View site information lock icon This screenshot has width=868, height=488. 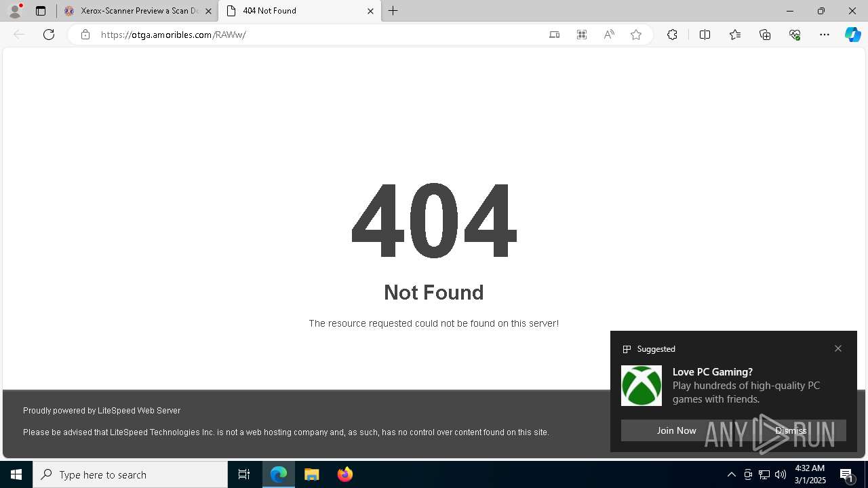85,35
